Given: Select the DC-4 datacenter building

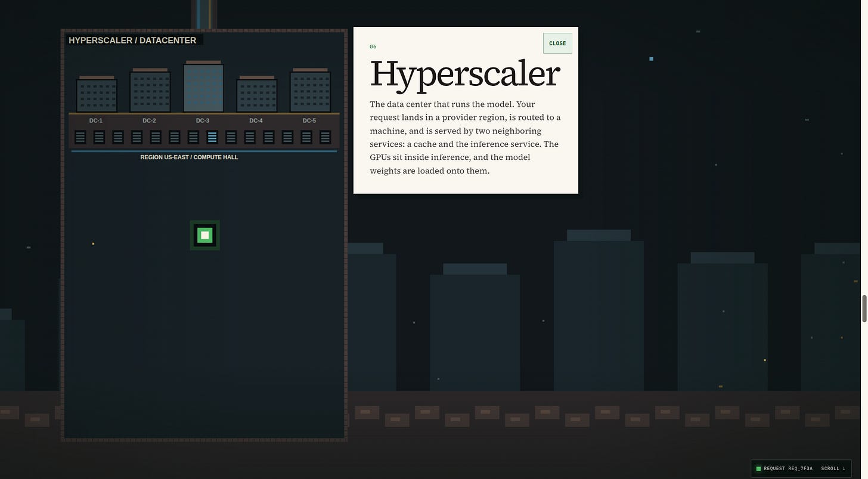Looking at the screenshot, I should click(x=257, y=94).
